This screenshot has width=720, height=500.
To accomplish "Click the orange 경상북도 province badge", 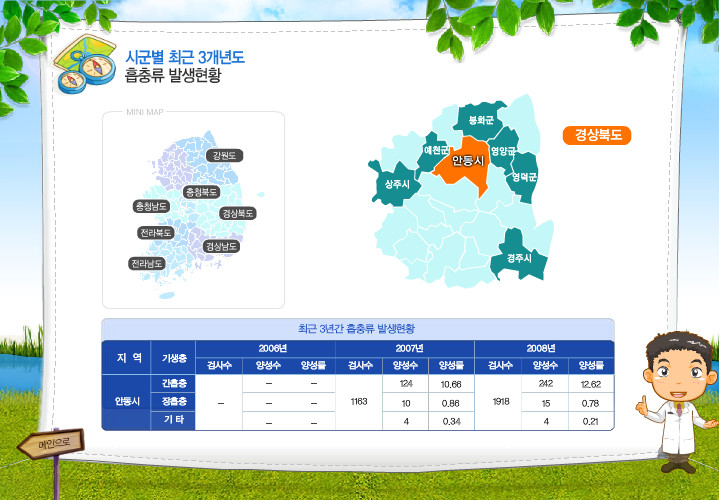I will pos(597,136).
